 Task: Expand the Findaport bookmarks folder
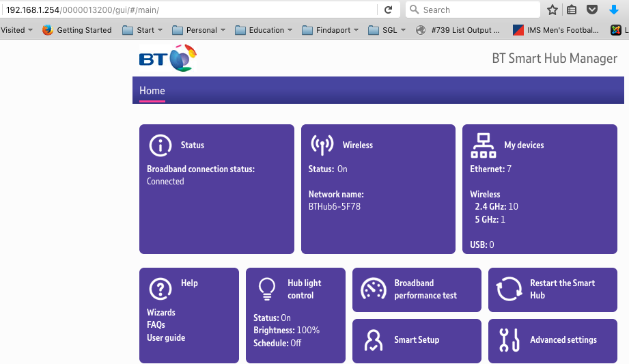330,30
